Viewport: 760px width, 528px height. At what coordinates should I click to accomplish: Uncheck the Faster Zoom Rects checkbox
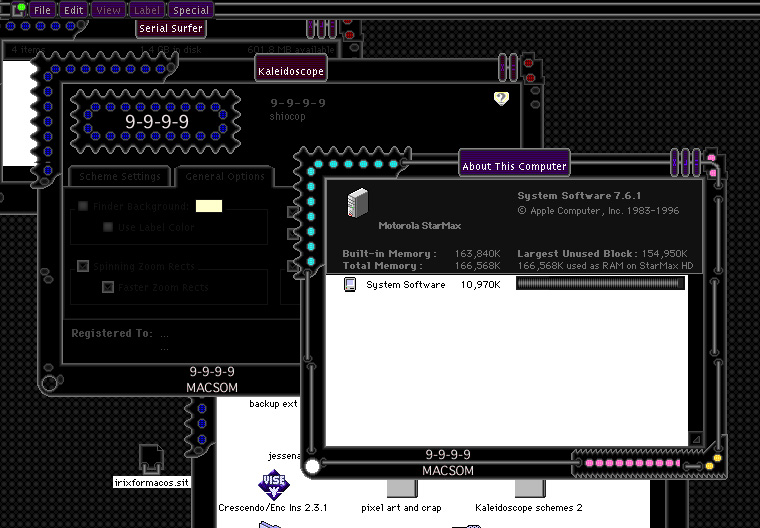(108, 287)
